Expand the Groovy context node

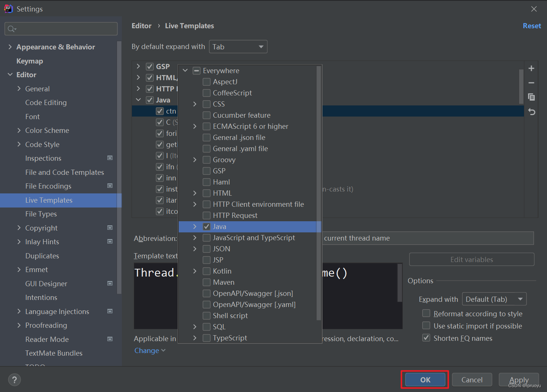pos(195,160)
